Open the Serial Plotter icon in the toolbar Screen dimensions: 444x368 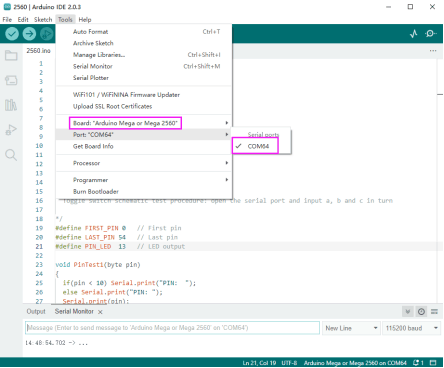414,34
